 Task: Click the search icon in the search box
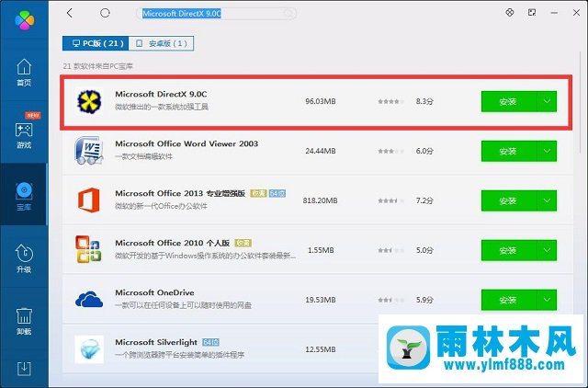click(288, 14)
